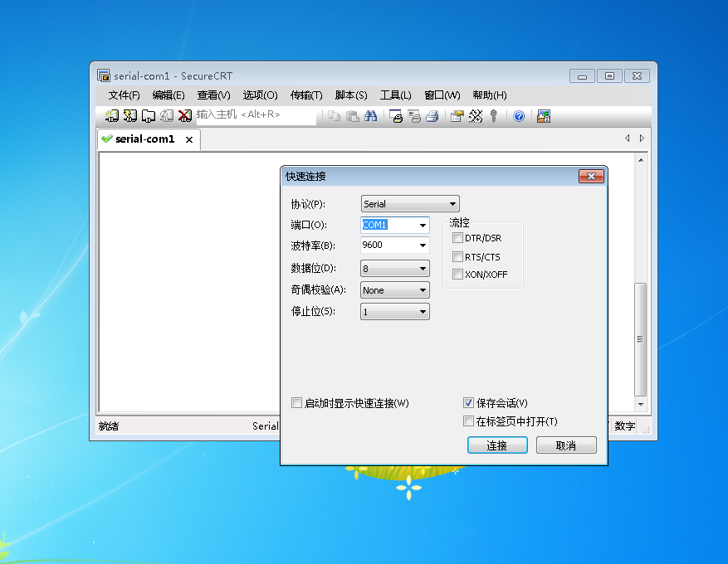Click the 连接 connect button
The height and width of the screenshot is (564, 728).
pos(497,445)
